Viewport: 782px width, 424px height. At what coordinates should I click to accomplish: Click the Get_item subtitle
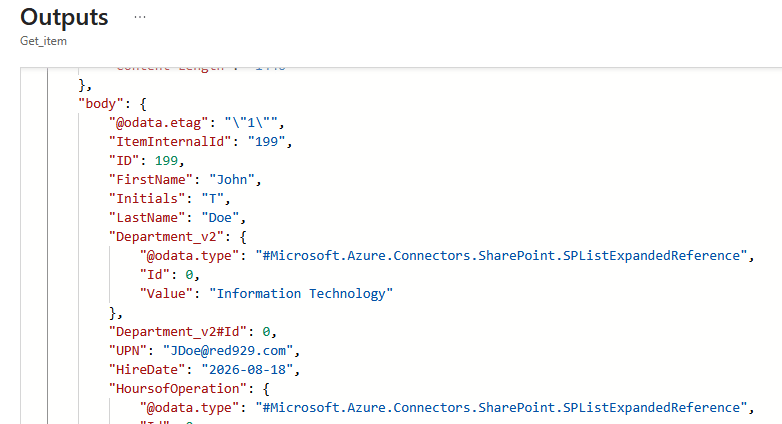tap(43, 41)
